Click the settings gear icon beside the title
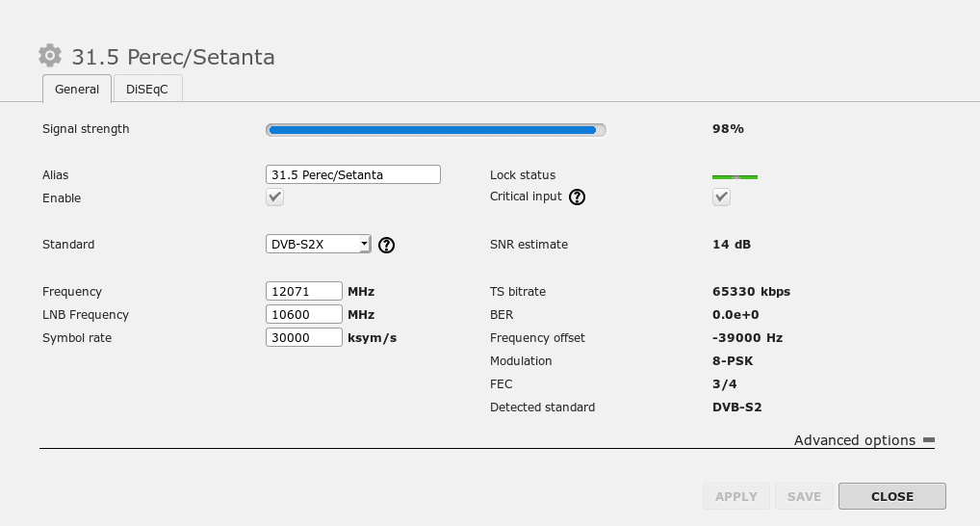980x526 pixels. pos(50,56)
